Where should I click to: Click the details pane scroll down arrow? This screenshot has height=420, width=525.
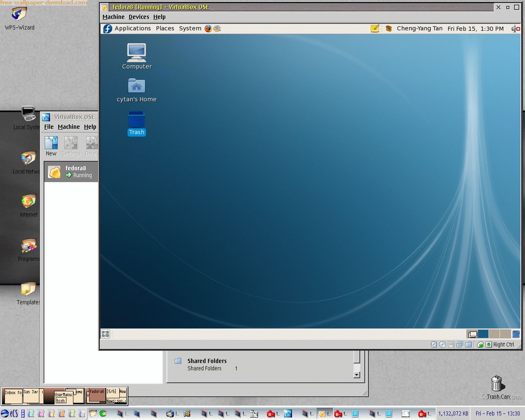point(356,374)
